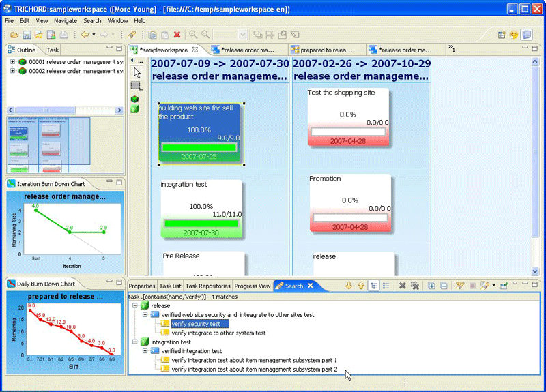Switch to the Task List tab

pyautogui.click(x=170, y=286)
